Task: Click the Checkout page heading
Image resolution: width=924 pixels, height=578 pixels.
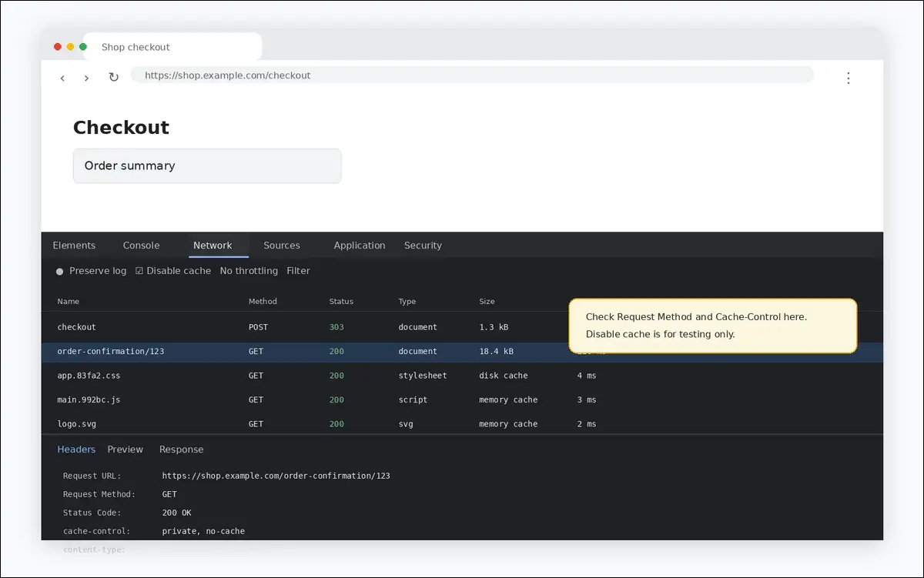Action: (121, 127)
